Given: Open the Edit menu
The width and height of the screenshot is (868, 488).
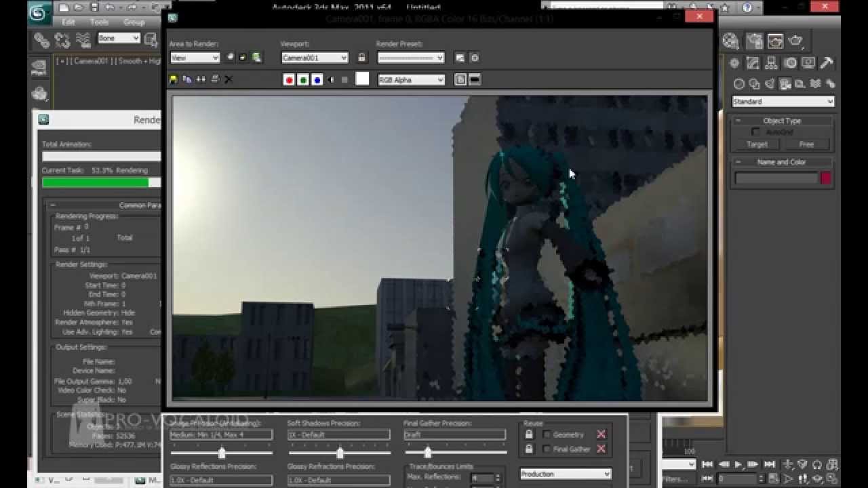Looking at the screenshot, I should click(x=68, y=22).
